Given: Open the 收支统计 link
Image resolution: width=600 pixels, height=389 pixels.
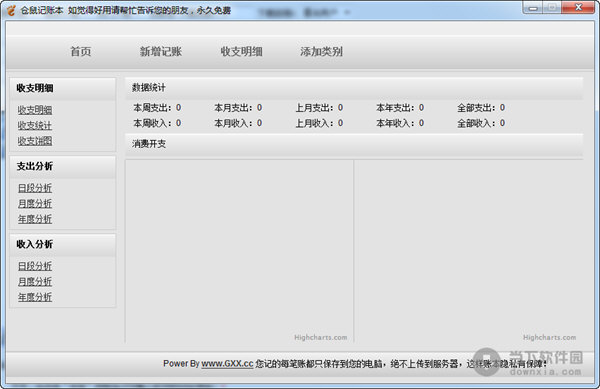Looking at the screenshot, I should pyautogui.click(x=35, y=125).
